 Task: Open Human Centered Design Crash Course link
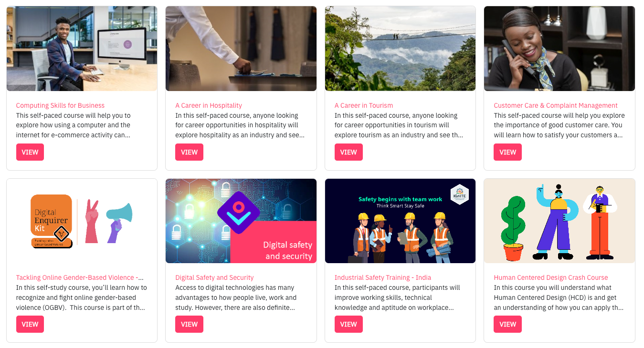pyautogui.click(x=551, y=277)
